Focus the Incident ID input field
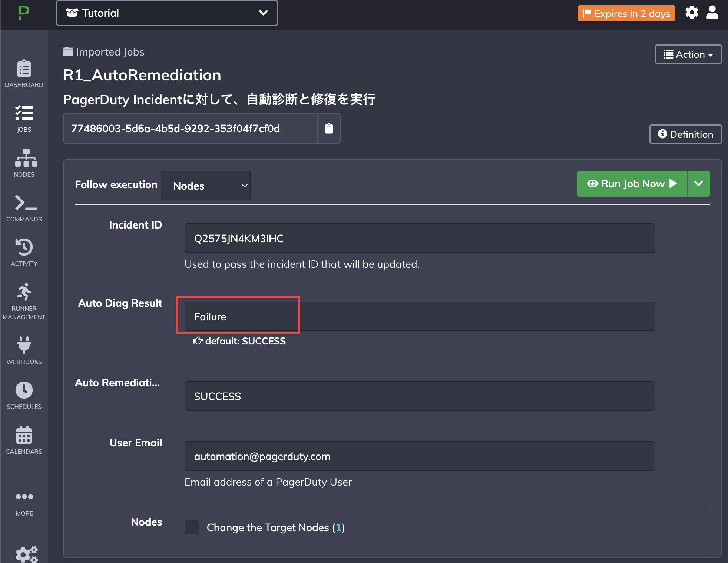This screenshot has width=728, height=563. (x=420, y=238)
